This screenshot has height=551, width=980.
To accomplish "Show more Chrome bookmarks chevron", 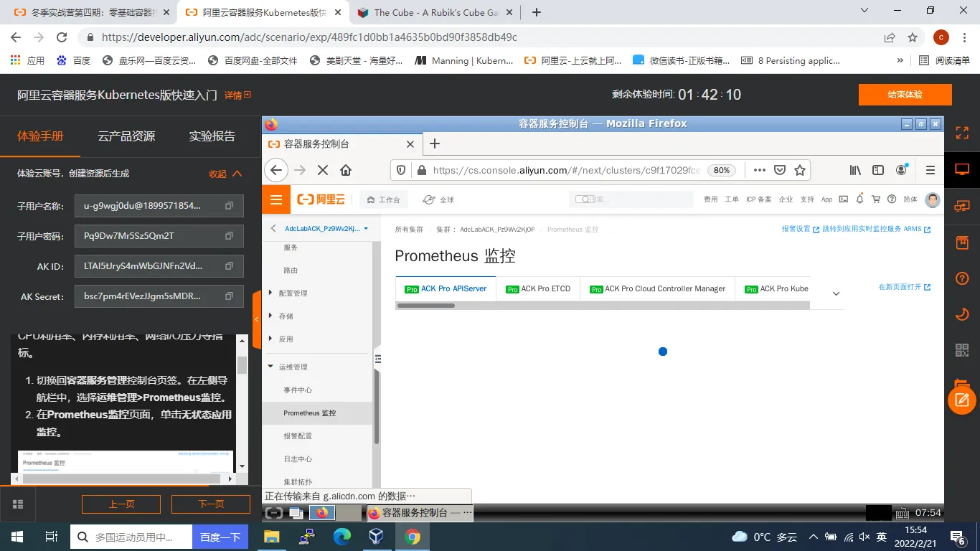I will point(900,61).
